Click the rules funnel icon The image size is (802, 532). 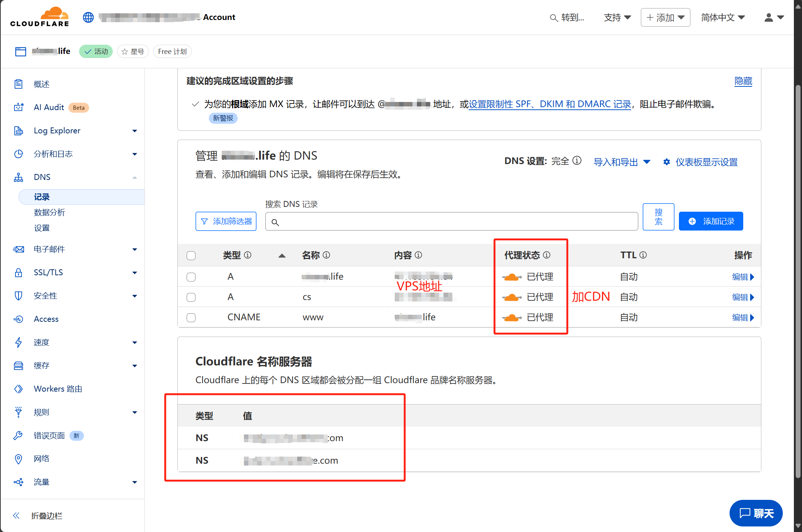click(18, 412)
